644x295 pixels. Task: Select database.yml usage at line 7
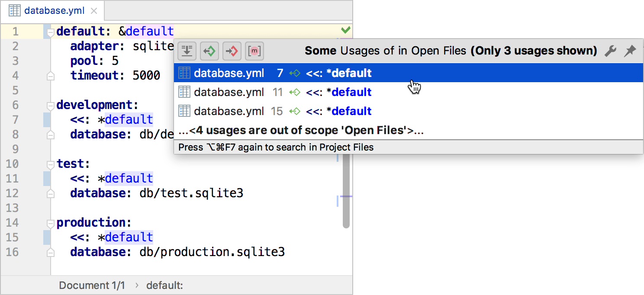click(408, 73)
